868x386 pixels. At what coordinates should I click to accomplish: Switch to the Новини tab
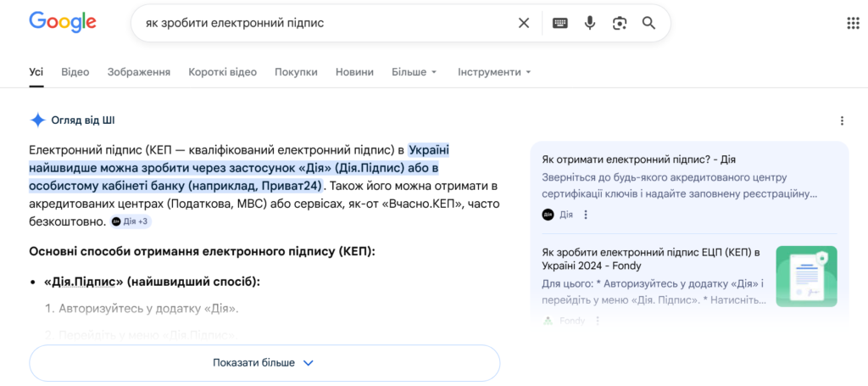354,72
